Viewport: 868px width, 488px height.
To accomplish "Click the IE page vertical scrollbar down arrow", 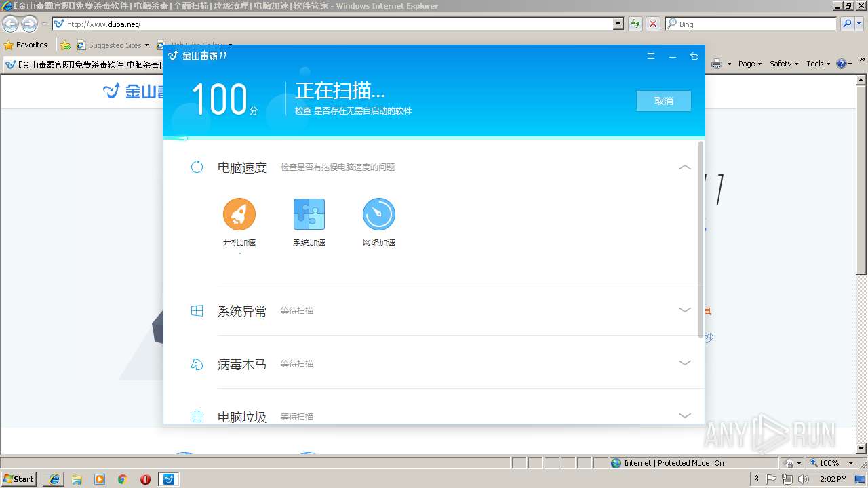I will tap(862, 449).
